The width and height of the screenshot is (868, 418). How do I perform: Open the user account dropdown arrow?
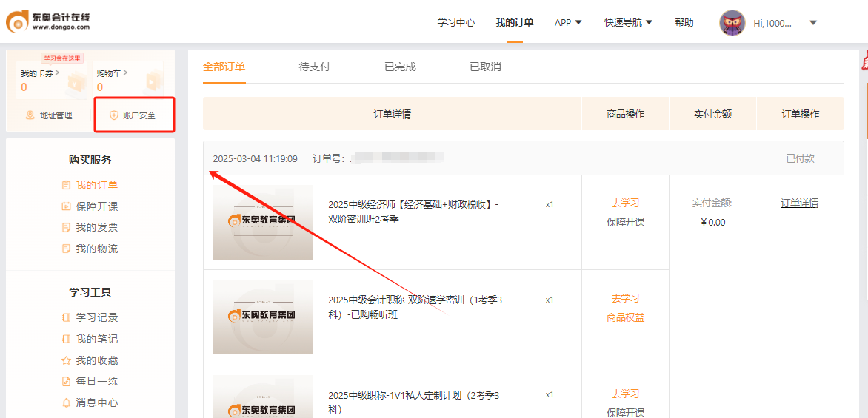click(x=812, y=23)
